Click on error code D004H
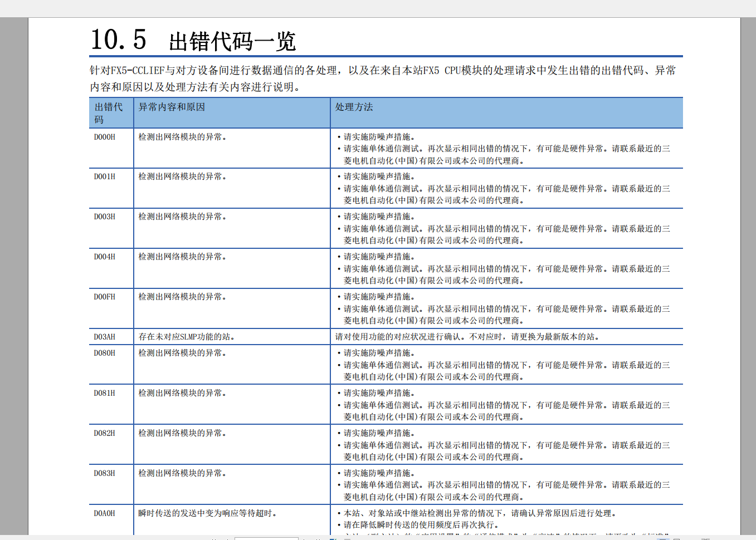Screen dimensions: 756x540 105,257
